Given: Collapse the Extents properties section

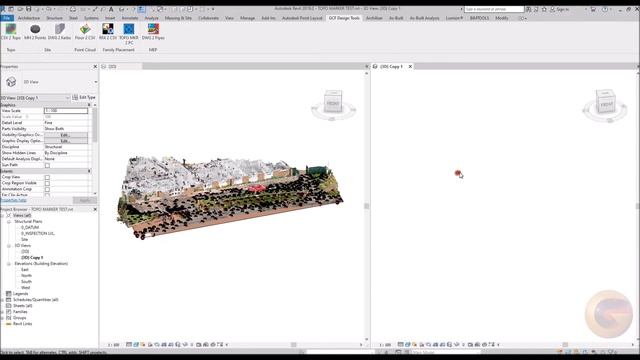Looking at the screenshot, I should 89,171.
